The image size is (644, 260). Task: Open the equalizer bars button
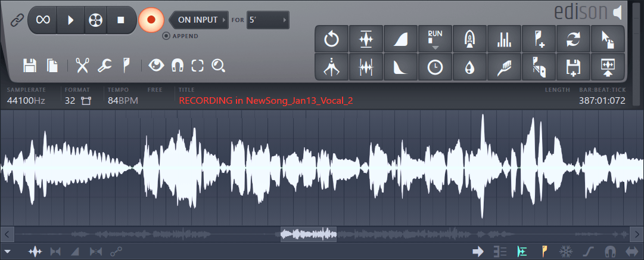pyautogui.click(x=505, y=39)
